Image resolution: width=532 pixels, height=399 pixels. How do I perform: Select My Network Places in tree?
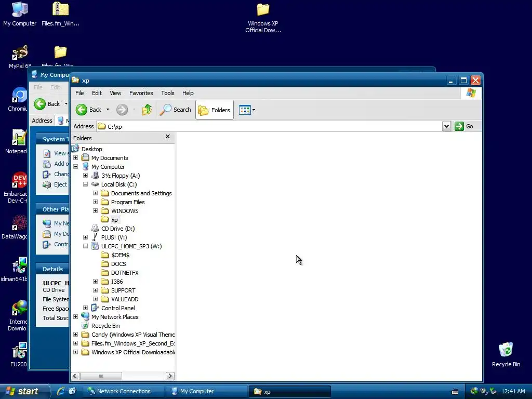point(115,317)
